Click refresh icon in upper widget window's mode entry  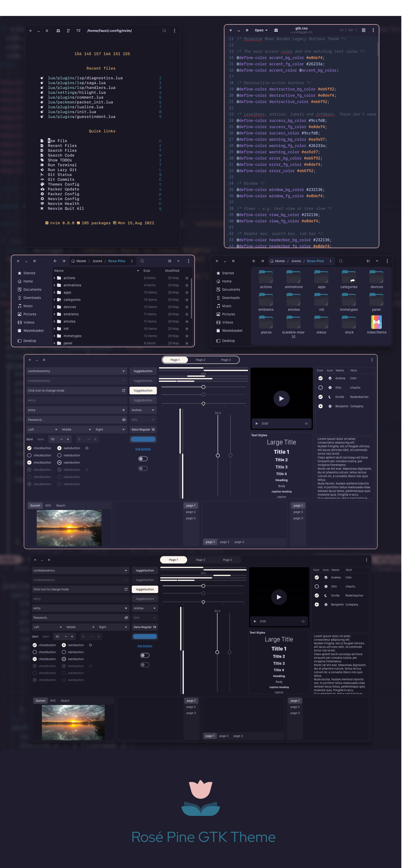(123, 391)
